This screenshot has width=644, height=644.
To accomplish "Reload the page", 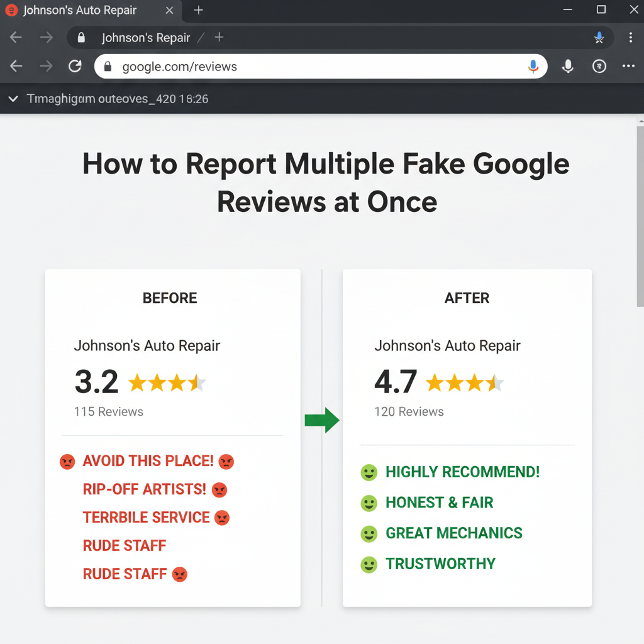I will click(75, 66).
